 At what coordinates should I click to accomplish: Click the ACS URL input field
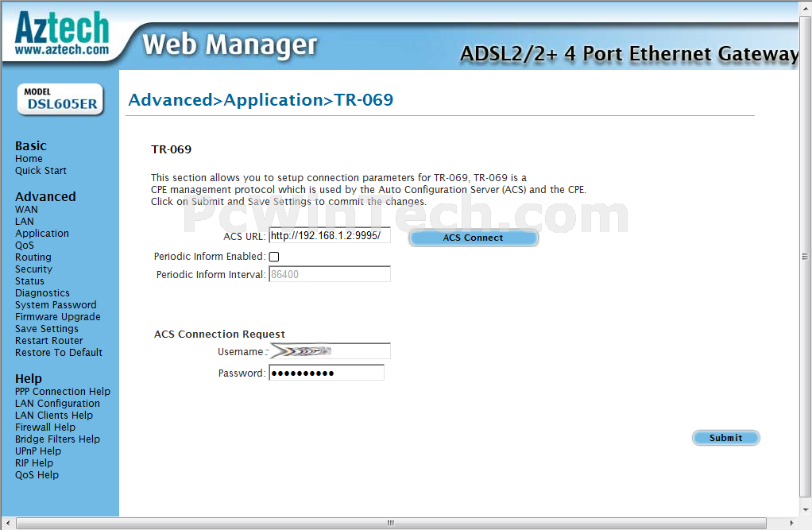330,236
